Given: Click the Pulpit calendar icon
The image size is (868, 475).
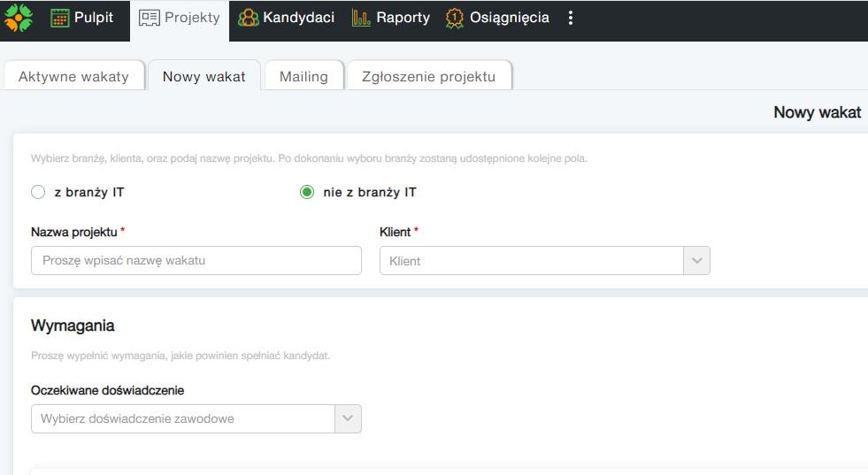Looking at the screenshot, I should pyautogui.click(x=59, y=18).
